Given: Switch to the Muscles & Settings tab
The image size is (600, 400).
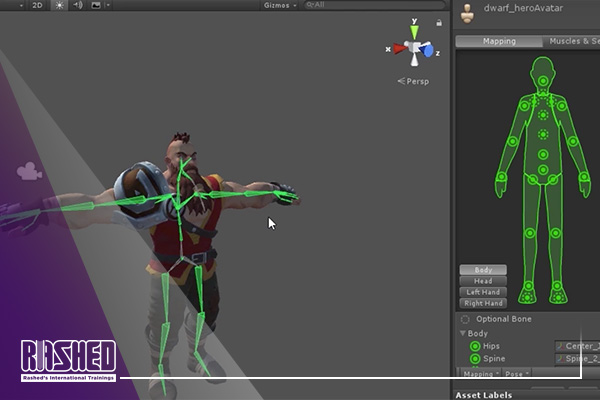Looking at the screenshot, I should pyautogui.click(x=571, y=41).
